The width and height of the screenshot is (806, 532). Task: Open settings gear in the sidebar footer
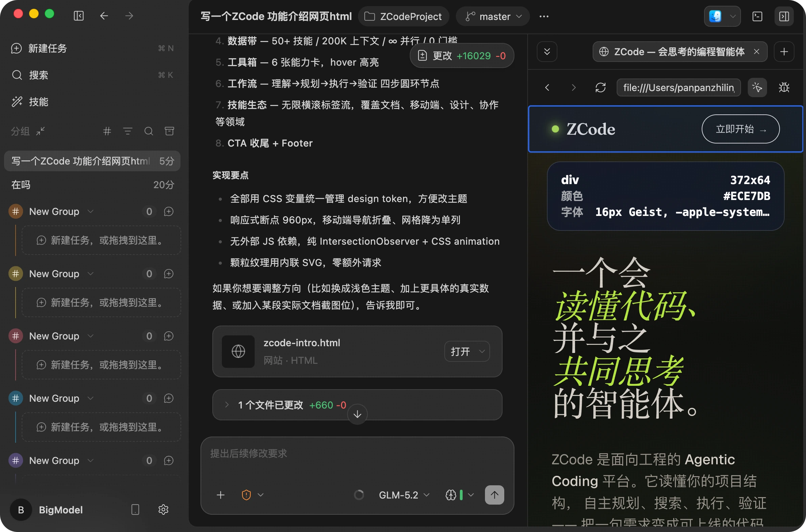[x=163, y=510]
